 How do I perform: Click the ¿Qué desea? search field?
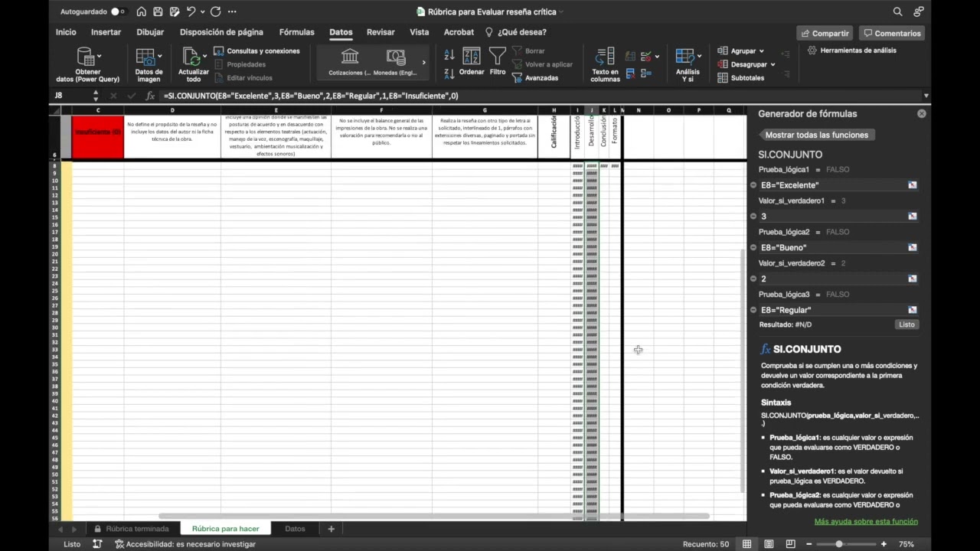pyautogui.click(x=516, y=32)
